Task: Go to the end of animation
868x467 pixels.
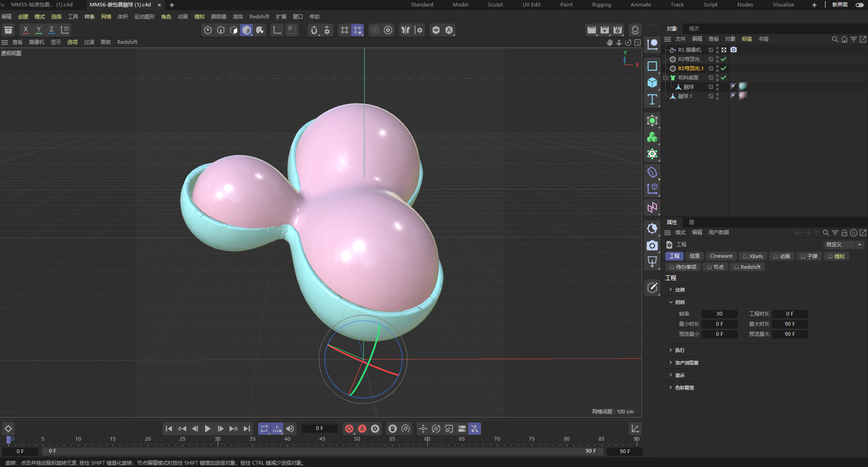Action: (247, 429)
